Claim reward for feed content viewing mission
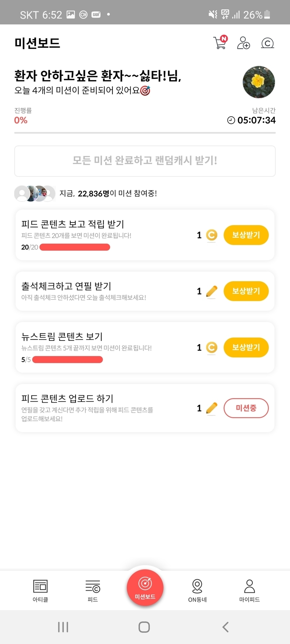This screenshot has width=290, height=644. (x=246, y=235)
